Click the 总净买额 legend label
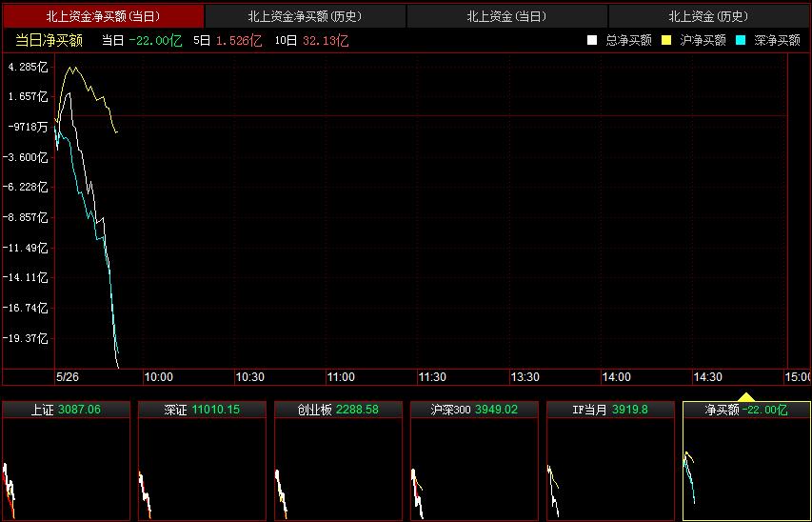 628,40
